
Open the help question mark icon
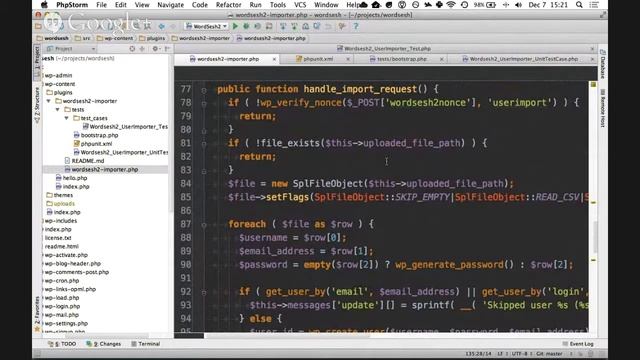356,26
